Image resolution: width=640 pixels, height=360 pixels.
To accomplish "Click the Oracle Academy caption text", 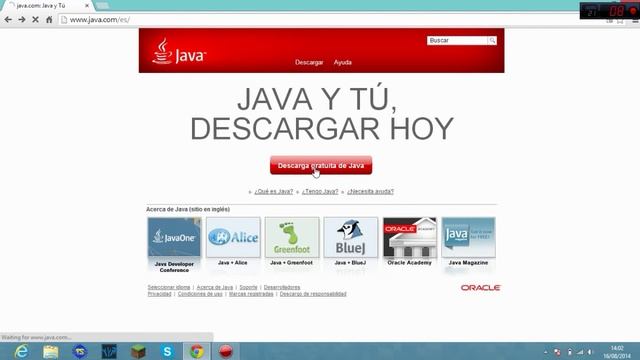I will 409,263.
